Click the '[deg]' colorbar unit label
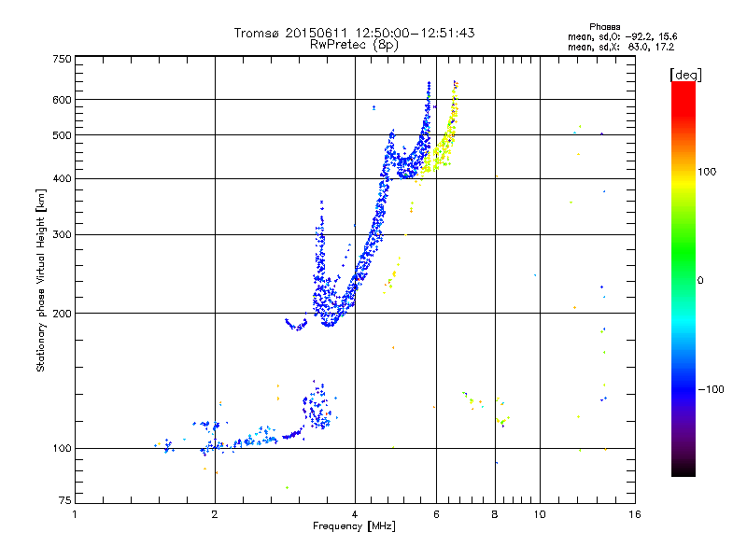 coord(685,75)
